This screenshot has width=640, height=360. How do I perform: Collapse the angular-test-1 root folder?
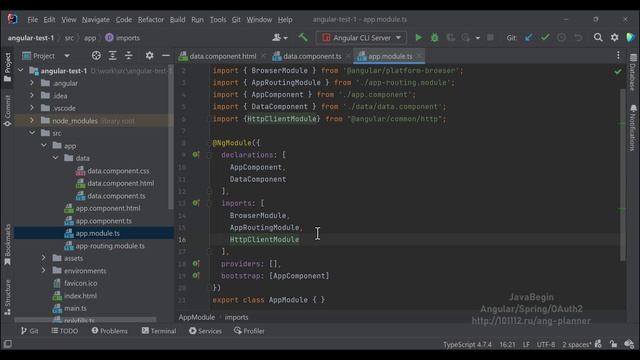click(x=20, y=71)
